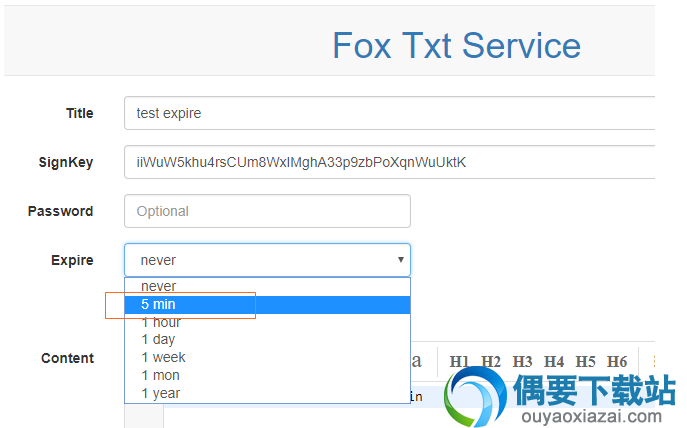The height and width of the screenshot is (428, 687).
Task: Click into the SignKey input field
Action: [x=390, y=162]
